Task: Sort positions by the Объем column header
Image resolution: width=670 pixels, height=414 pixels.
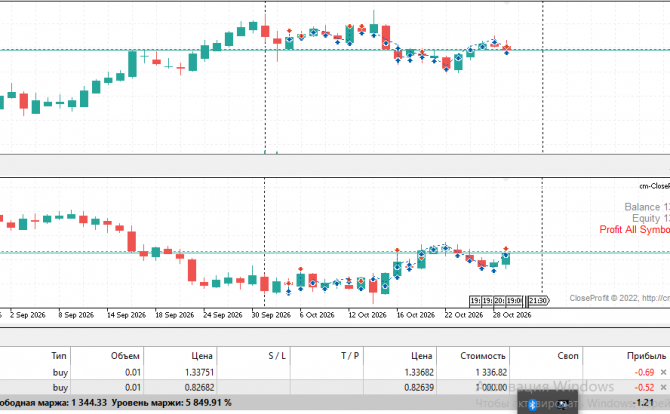Action: pos(125,355)
